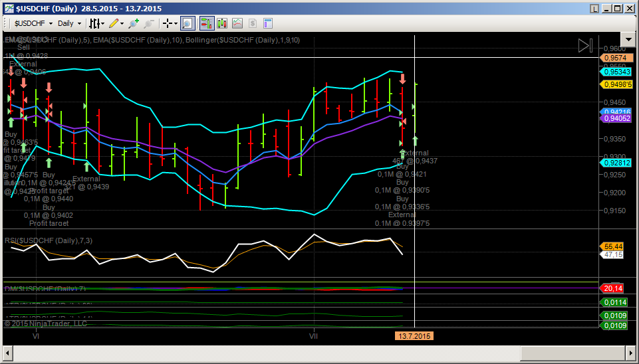639x364 pixels.
Task: Click the horizontal scrollbar right arrow
Action: 630,353
